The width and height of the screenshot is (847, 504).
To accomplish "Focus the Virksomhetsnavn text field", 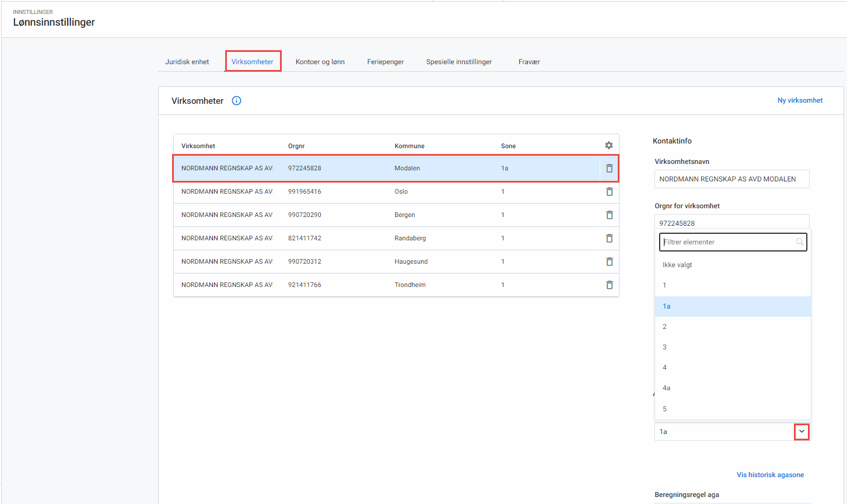I will point(731,179).
